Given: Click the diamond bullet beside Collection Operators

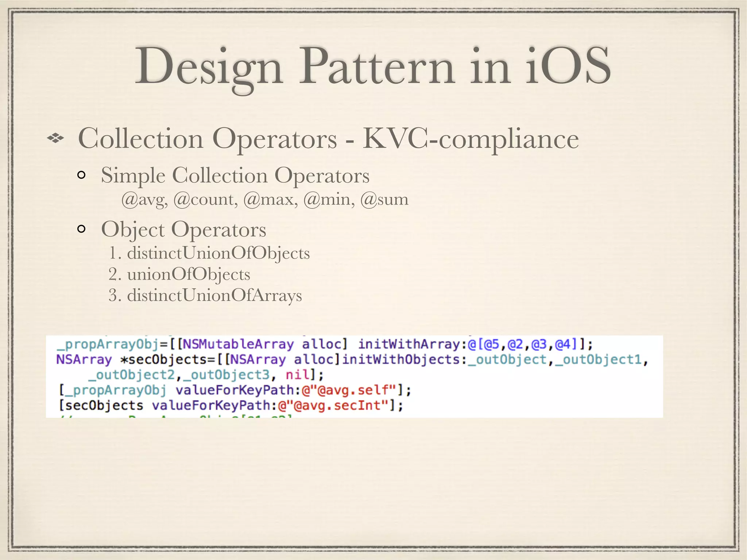Looking at the screenshot, I should pos(55,138).
